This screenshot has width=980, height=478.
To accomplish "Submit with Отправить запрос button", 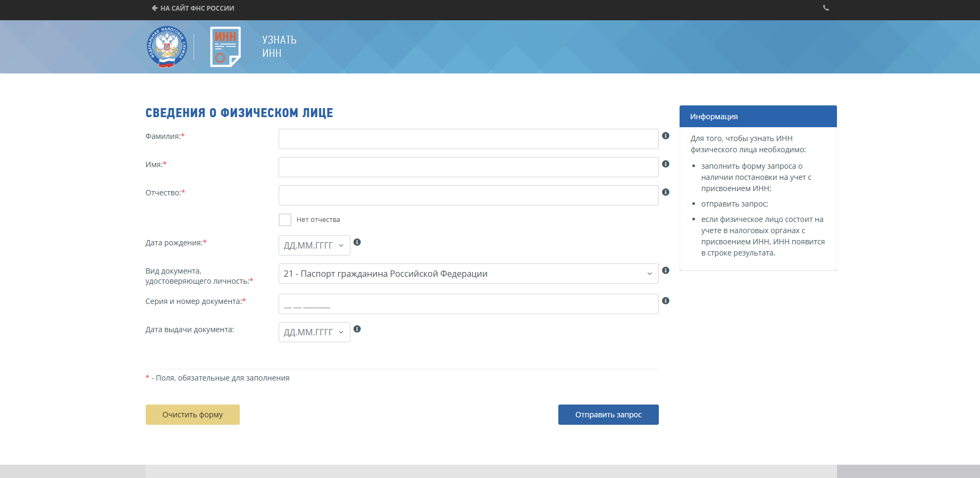I will click(608, 415).
